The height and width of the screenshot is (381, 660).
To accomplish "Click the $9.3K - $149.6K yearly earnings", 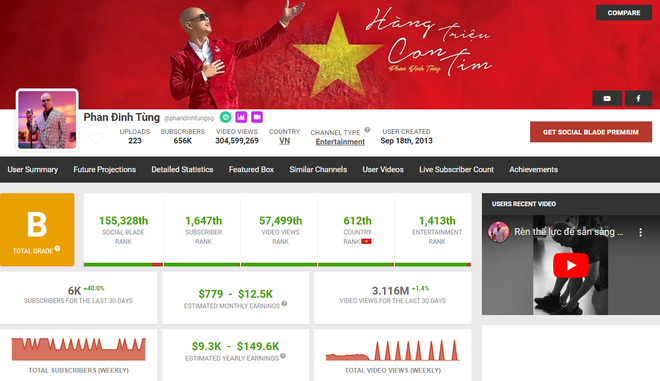I will coord(235,346).
